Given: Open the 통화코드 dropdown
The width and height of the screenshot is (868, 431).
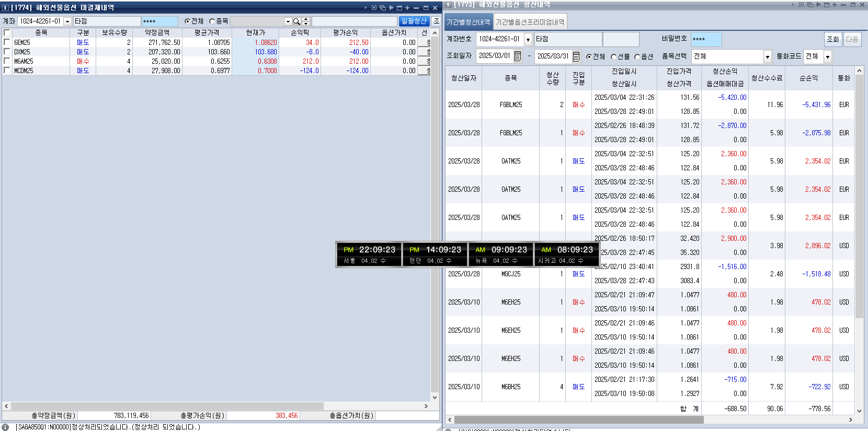Looking at the screenshot, I should coord(828,56).
